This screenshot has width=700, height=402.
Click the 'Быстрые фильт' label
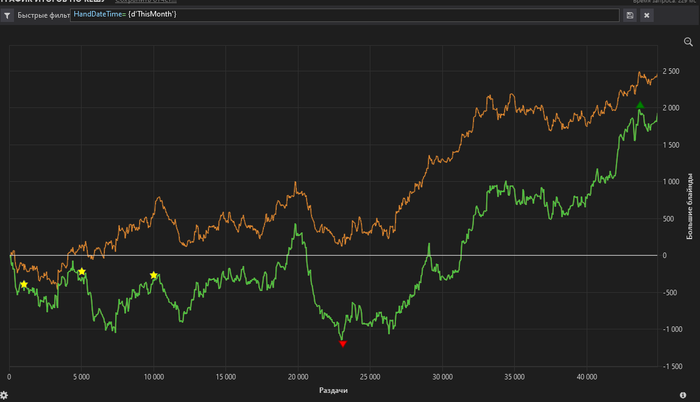(x=43, y=16)
